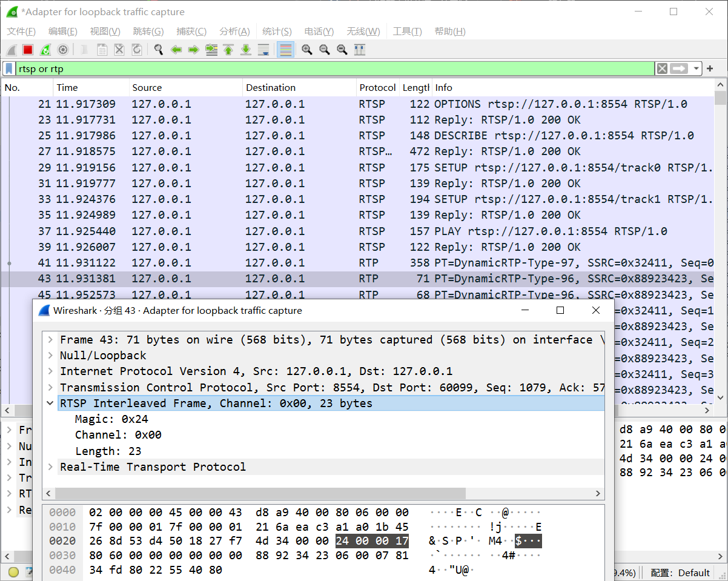Start capturing packets with shark fin icon
The height and width of the screenshot is (581, 728).
point(12,50)
